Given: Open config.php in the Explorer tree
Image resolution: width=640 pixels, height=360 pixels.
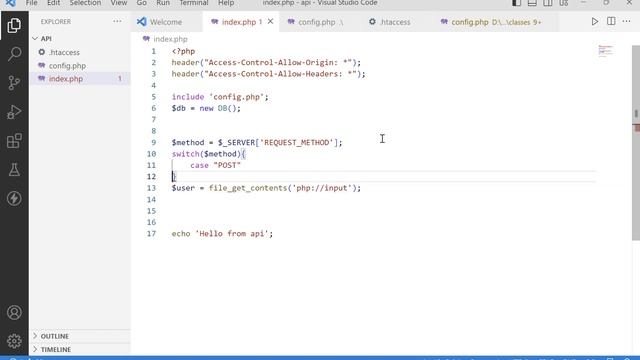Looking at the screenshot, I should (x=67, y=66).
